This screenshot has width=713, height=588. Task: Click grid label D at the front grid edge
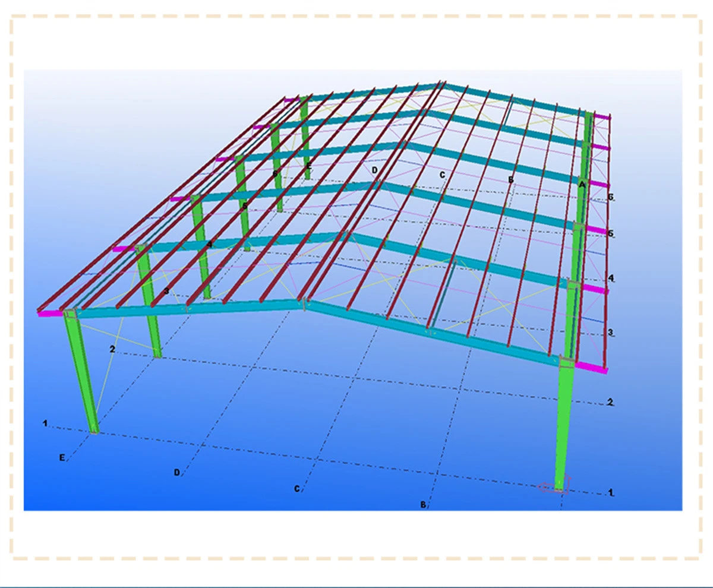[176, 472]
